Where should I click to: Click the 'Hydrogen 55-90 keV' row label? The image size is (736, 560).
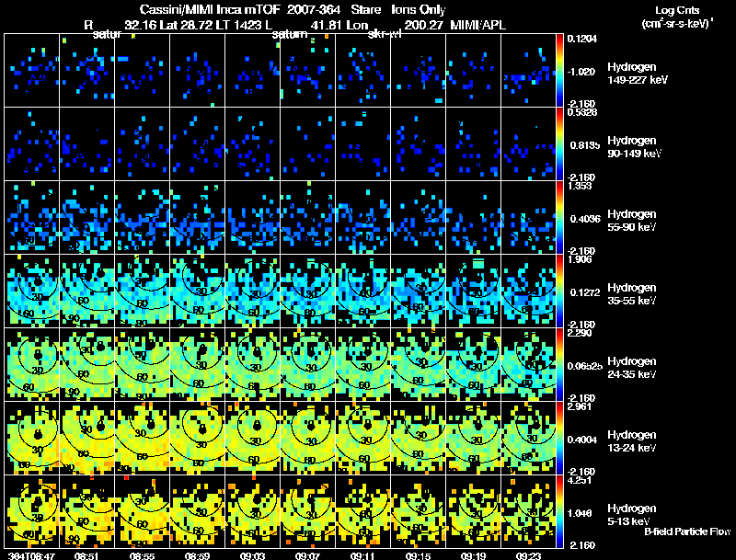coord(632,221)
